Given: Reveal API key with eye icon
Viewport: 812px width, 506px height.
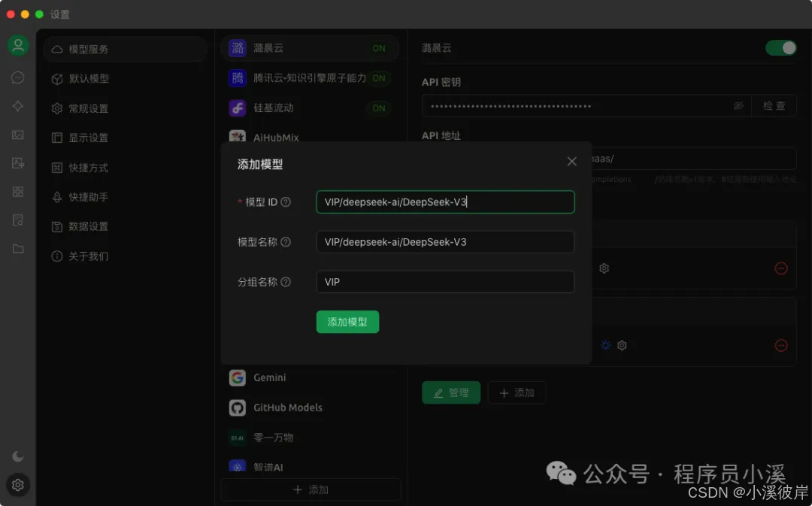Looking at the screenshot, I should tap(738, 106).
